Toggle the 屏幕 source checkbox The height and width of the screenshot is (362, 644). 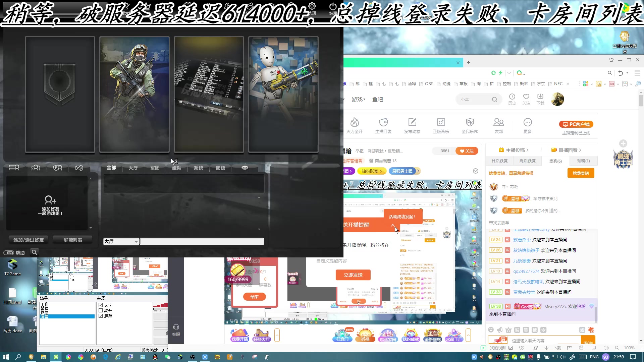point(101,316)
